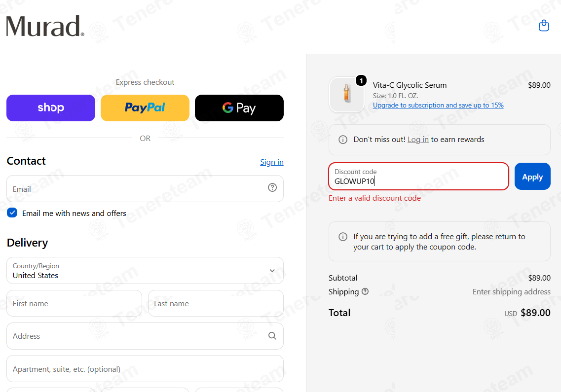Apply the discount code
This screenshot has width=561, height=392.
(532, 177)
